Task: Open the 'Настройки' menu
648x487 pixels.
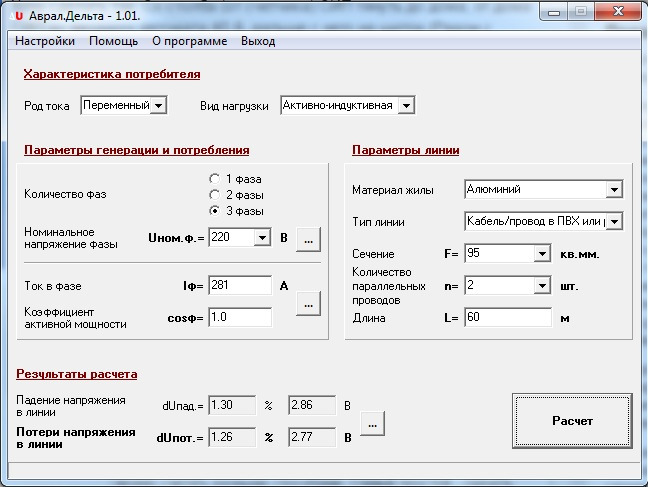Action: (x=45, y=42)
